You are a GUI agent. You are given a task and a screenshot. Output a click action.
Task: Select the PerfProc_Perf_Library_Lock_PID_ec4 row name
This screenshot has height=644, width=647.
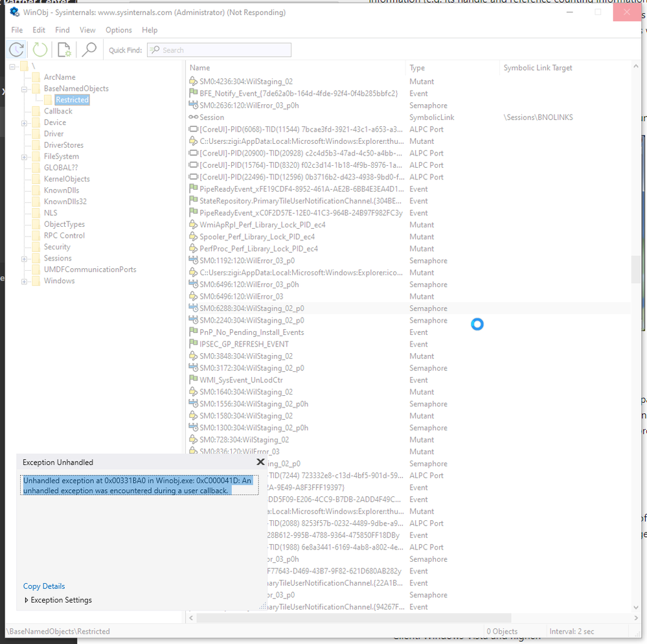click(258, 249)
